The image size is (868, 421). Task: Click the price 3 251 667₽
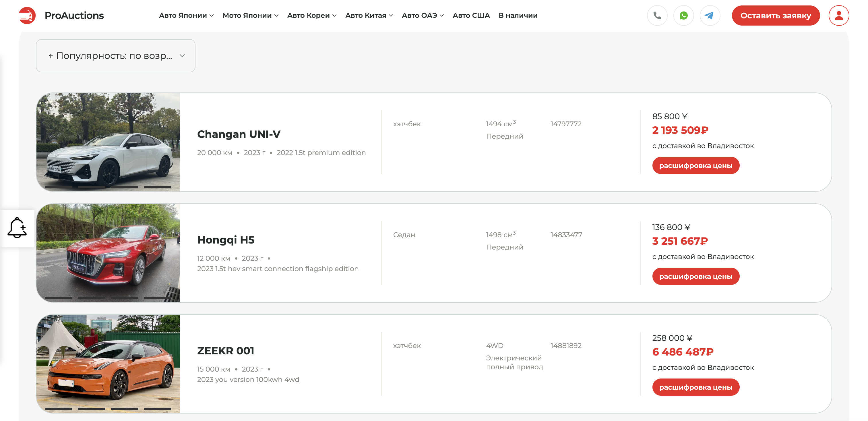(x=680, y=241)
